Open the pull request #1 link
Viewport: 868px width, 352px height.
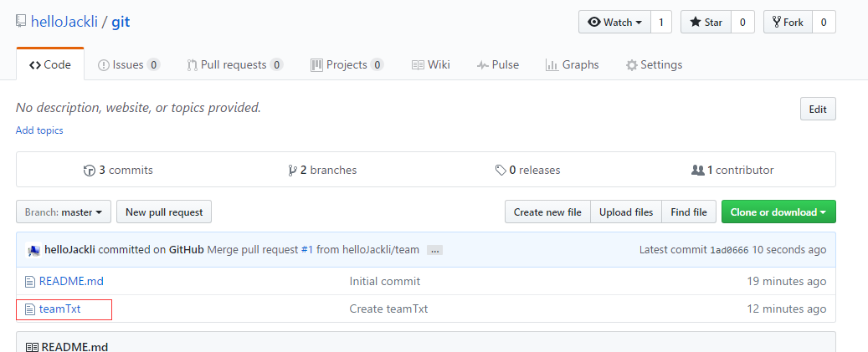point(306,250)
